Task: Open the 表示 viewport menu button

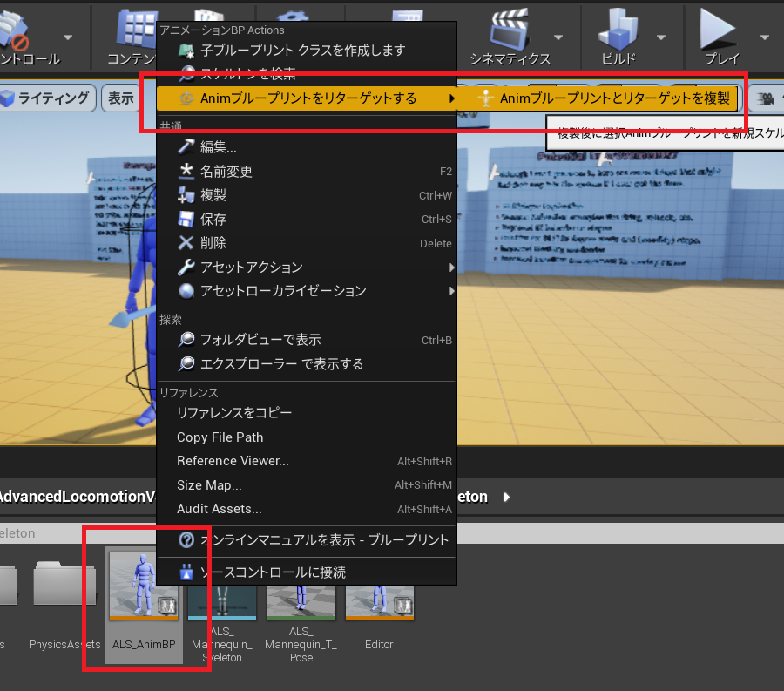Action: [120, 98]
